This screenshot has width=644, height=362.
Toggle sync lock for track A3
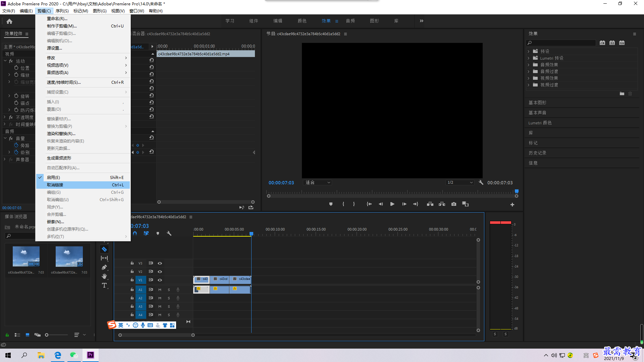click(151, 306)
